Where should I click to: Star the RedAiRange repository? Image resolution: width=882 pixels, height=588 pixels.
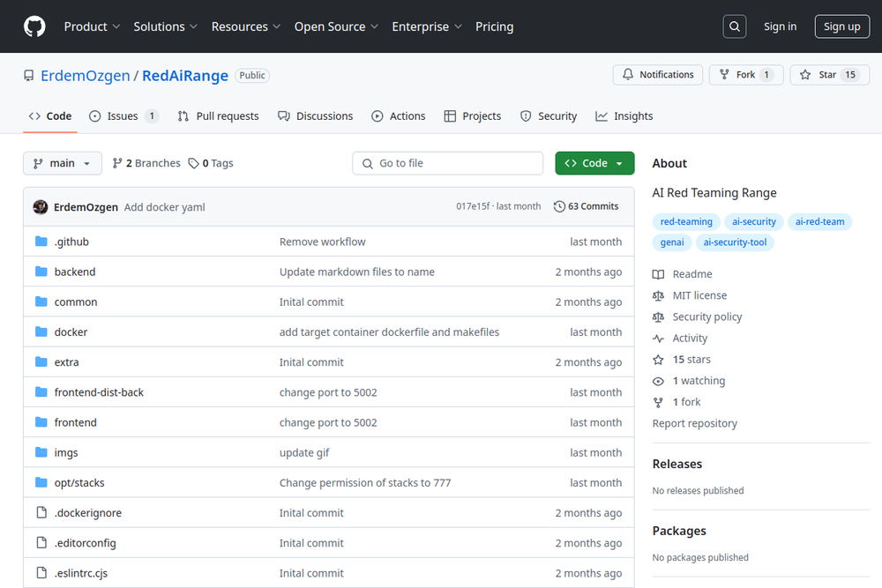(829, 75)
